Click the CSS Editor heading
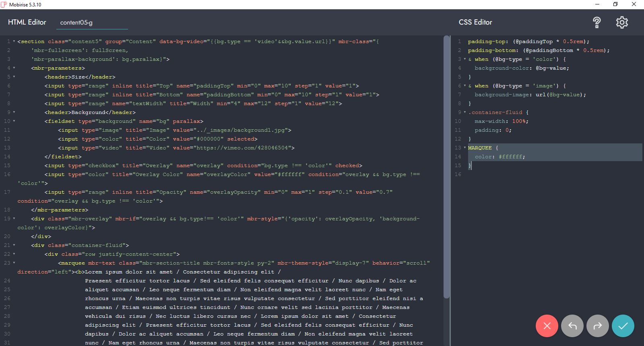 [x=475, y=23]
